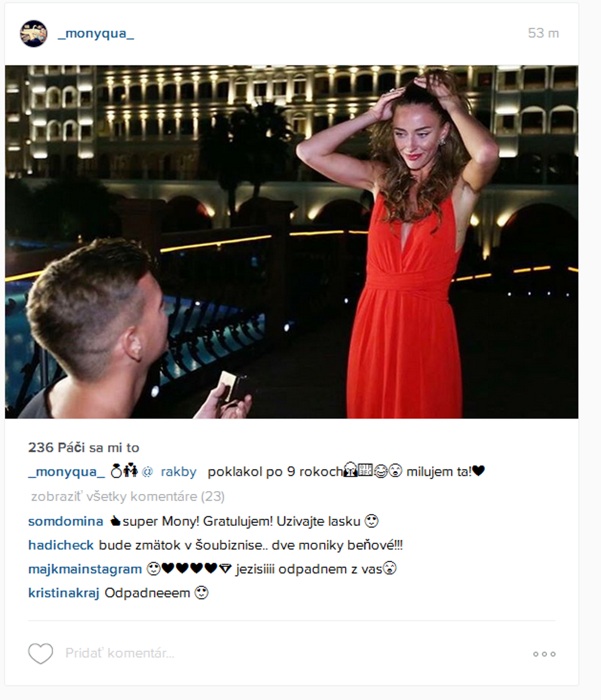This screenshot has height=700, width=601.
Task: Expand zobraziť všetky komentáre (23)
Action: pyautogui.click(x=128, y=496)
